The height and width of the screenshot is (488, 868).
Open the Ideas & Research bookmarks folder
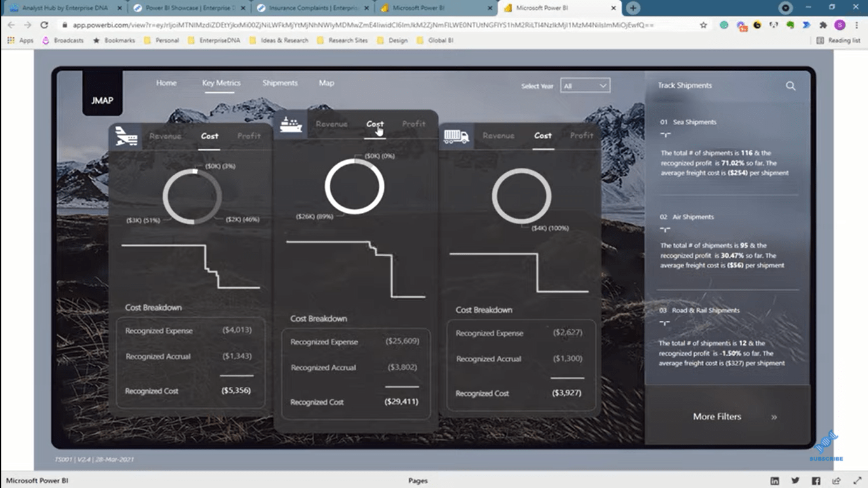278,40
